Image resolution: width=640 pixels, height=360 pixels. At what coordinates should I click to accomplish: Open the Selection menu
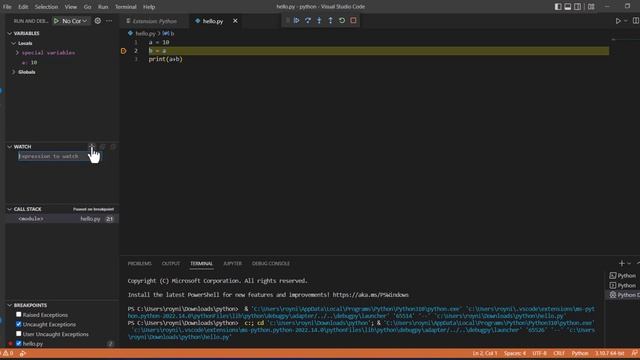[x=46, y=7]
